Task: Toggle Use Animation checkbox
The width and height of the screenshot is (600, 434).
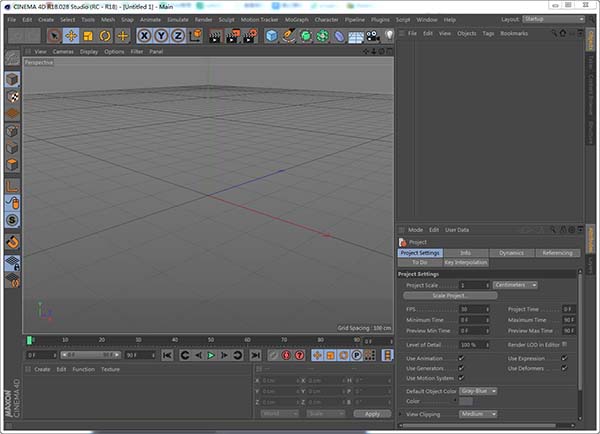Action: [x=461, y=358]
